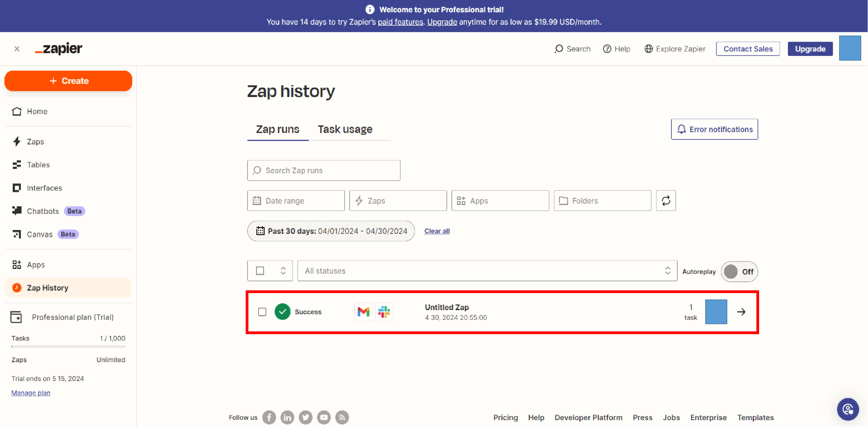The image size is (868, 427).
Task: Click the Zapier logo
Action: [x=58, y=49]
